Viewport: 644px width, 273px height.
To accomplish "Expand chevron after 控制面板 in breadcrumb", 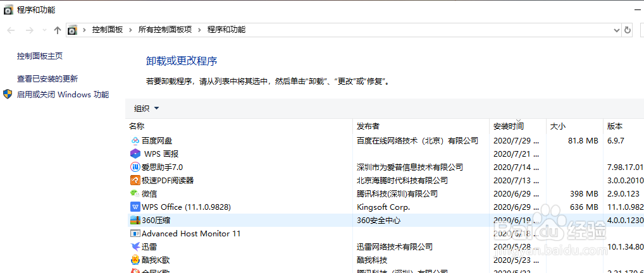I will (130, 30).
